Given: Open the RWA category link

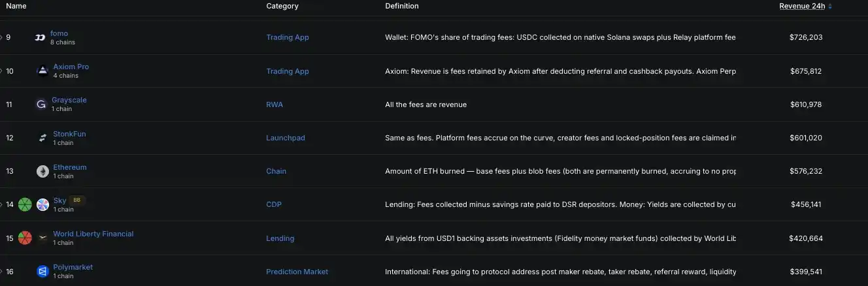Looking at the screenshot, I should [x=275, y=104].
